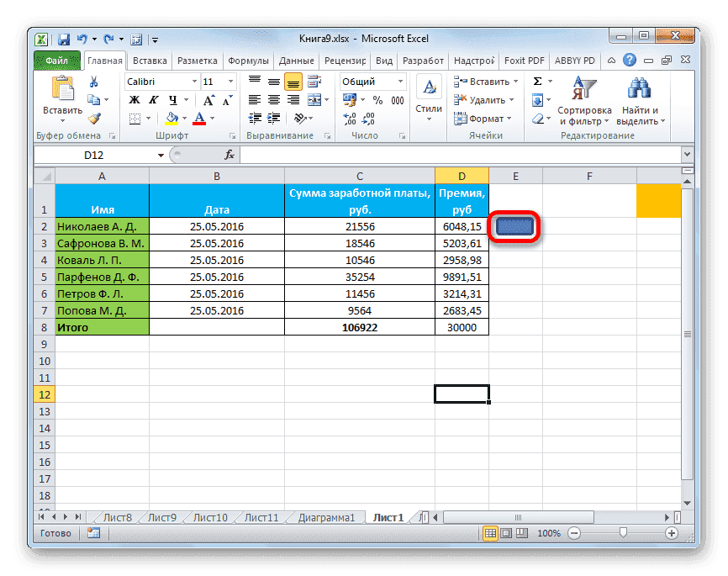Open the font size dropdown
728x576 pixels.
[229, 81]
